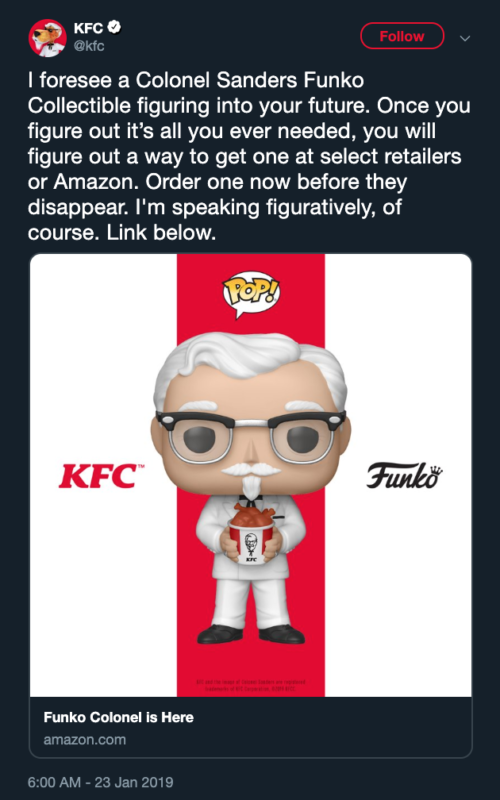The height and width of the screenshot is (800, 500).
Task: Click the Colonel figure's white hair
Action: click(251, 360)
